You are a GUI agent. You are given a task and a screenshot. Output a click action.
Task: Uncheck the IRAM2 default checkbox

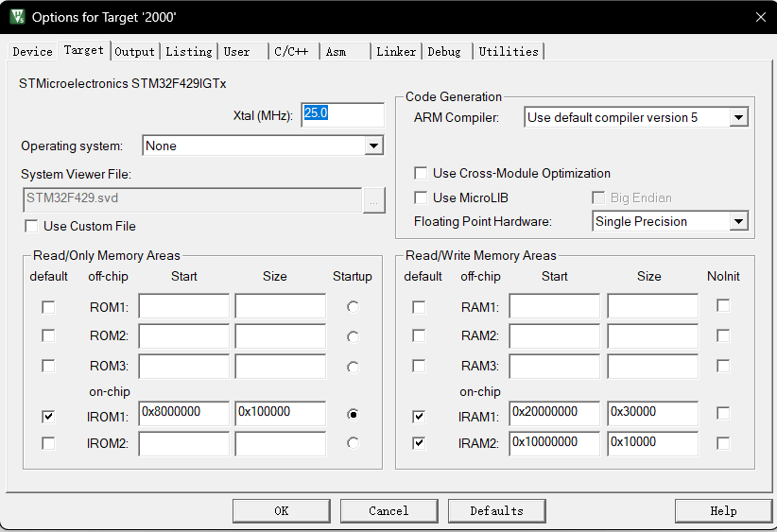pos(419,443)
